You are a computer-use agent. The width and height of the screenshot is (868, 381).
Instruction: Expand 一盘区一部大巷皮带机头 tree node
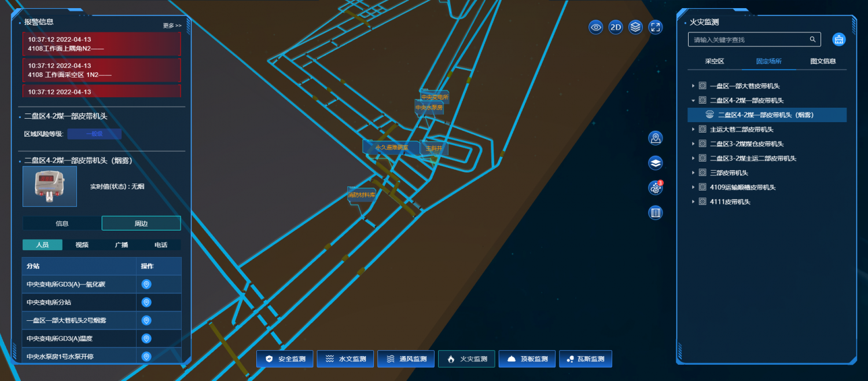point(693,86)
